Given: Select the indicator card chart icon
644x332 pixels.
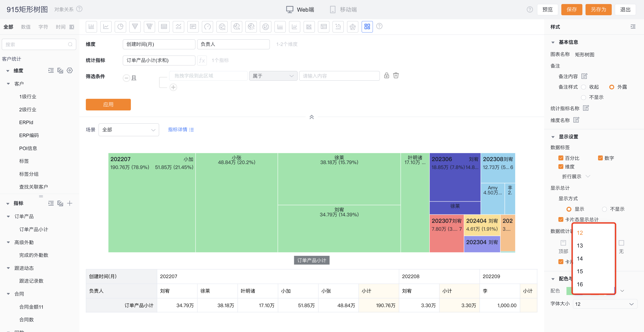Looking at the screenshot, I should tap(193, 26).
